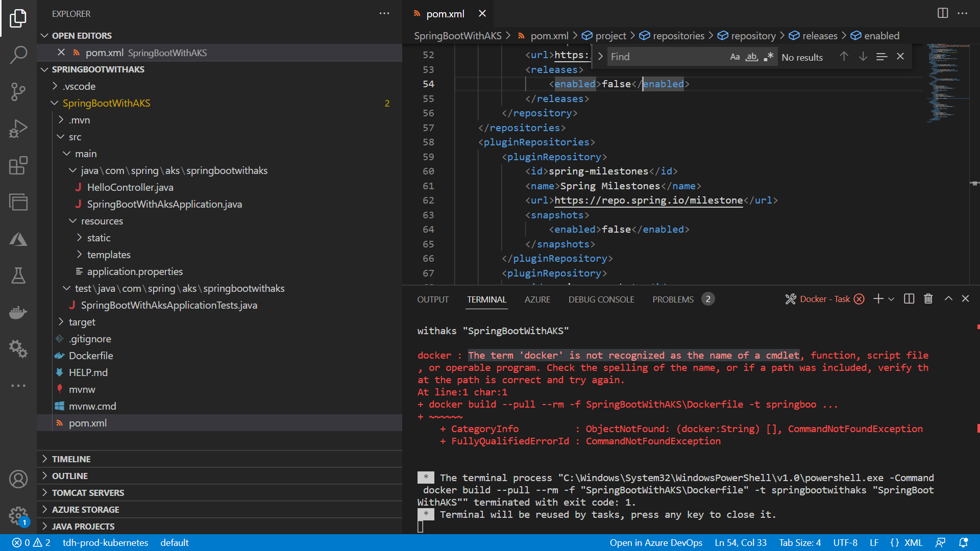This screenshot has height=551, width=980.
Task: Click tdh-prod-kubernetes in status bar
Action: 105,543
